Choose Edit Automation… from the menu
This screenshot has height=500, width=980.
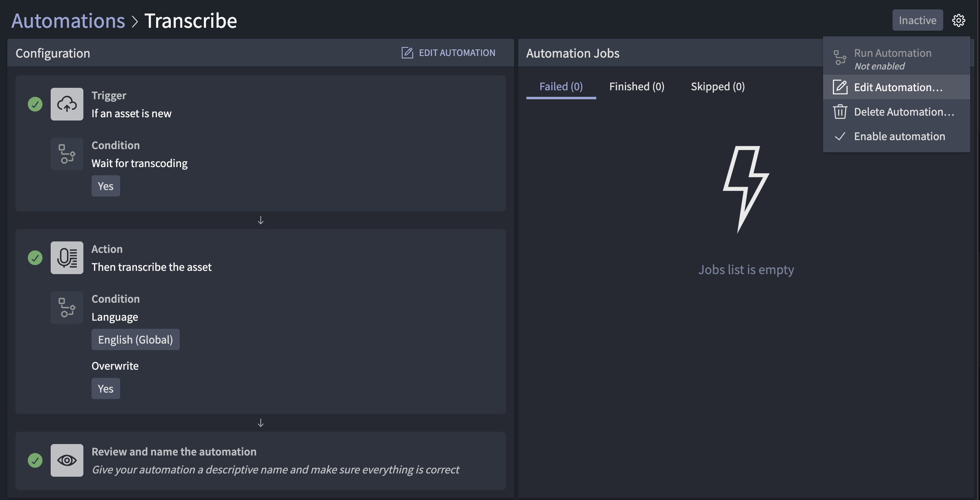(897, 87)
